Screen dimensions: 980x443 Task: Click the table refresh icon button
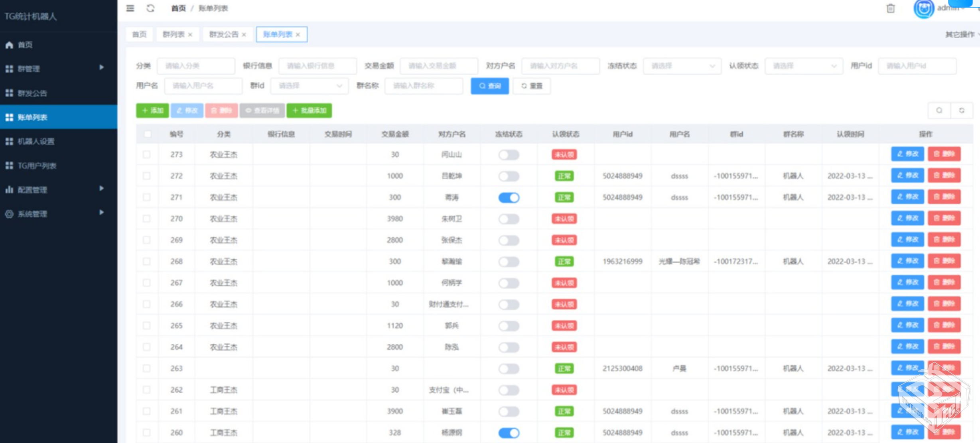(962, 110)
